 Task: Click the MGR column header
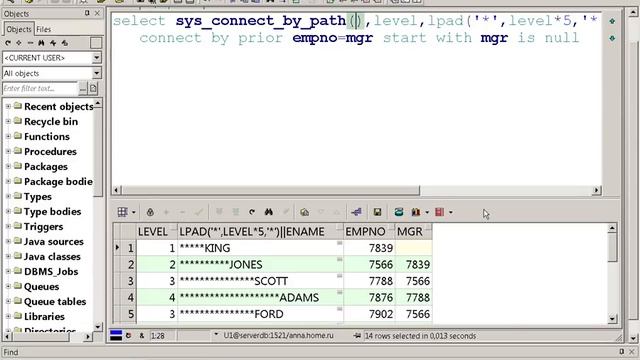[413, 231]
